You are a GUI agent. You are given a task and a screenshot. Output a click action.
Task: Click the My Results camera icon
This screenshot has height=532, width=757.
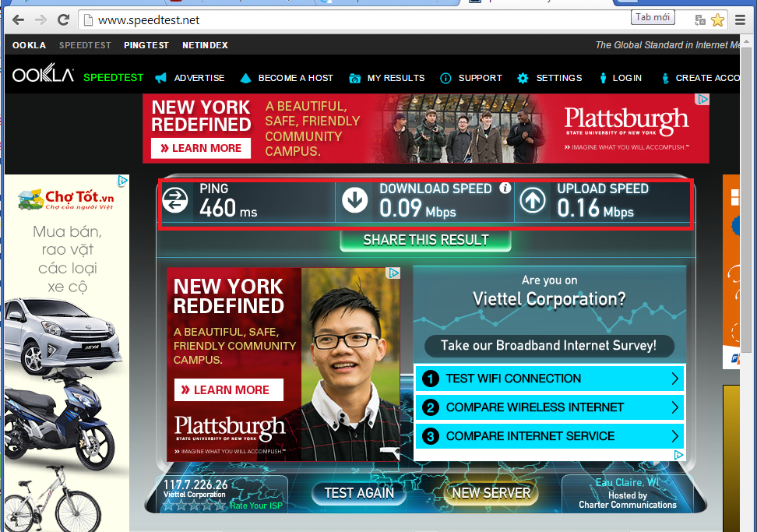point(354,78)
